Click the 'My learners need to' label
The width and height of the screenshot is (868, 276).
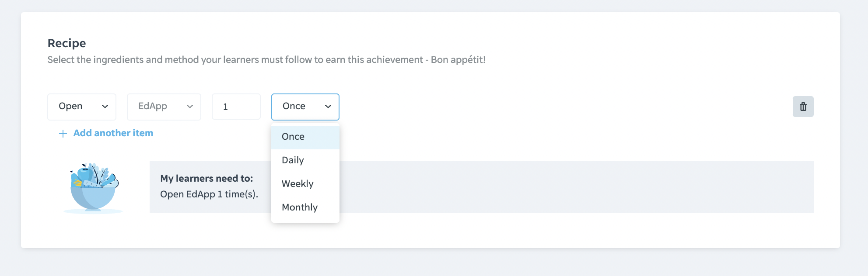coord(206,179)
